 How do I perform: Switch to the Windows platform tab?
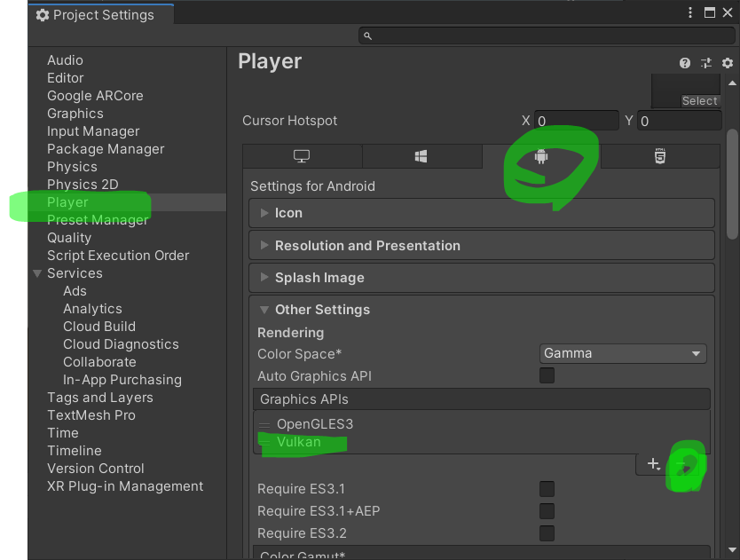click(x=421, y=156)
